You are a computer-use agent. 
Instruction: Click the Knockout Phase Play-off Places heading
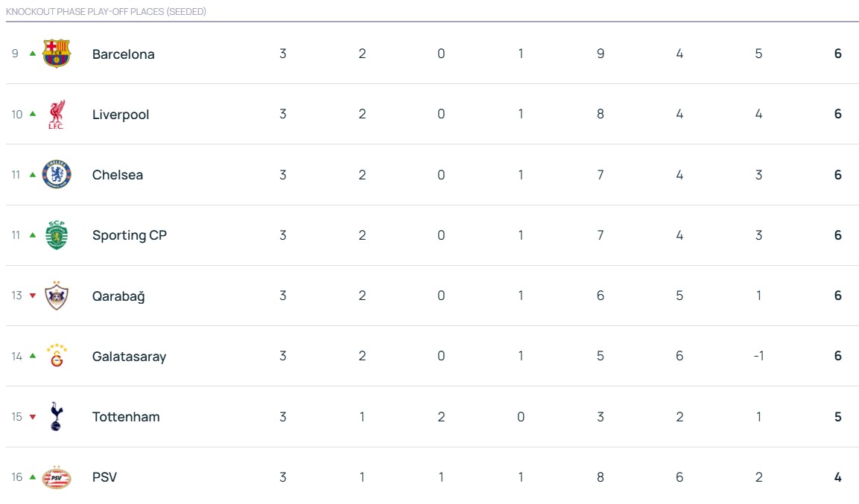(x=106, y=12)
